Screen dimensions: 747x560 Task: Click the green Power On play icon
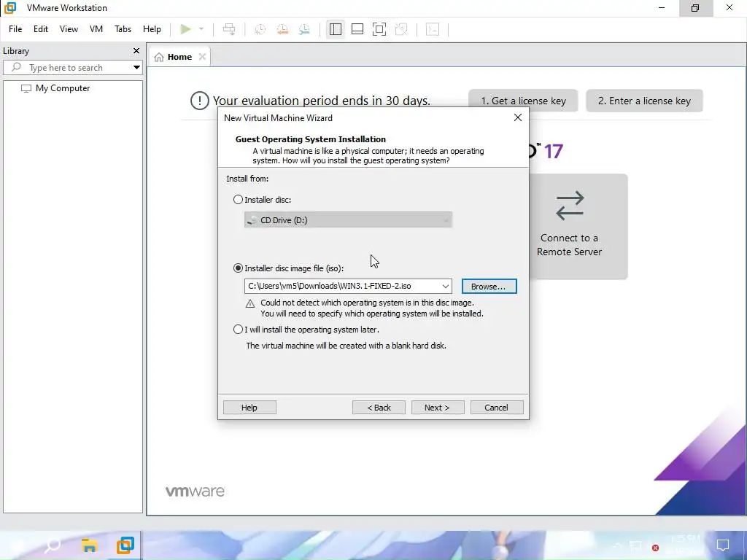pos(185,29)
